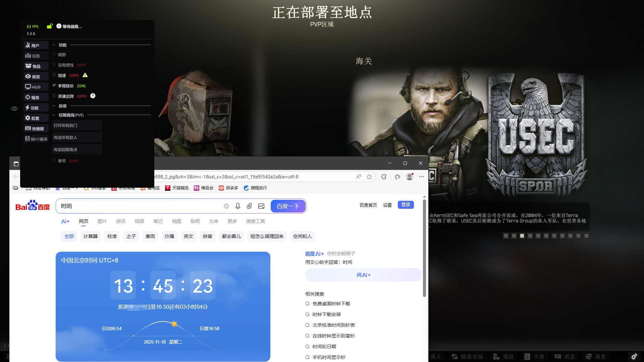This screenshot has height=362, width=644.
Task: Toggle the eye icon left of overlay
Action: [x=14, y=109]
